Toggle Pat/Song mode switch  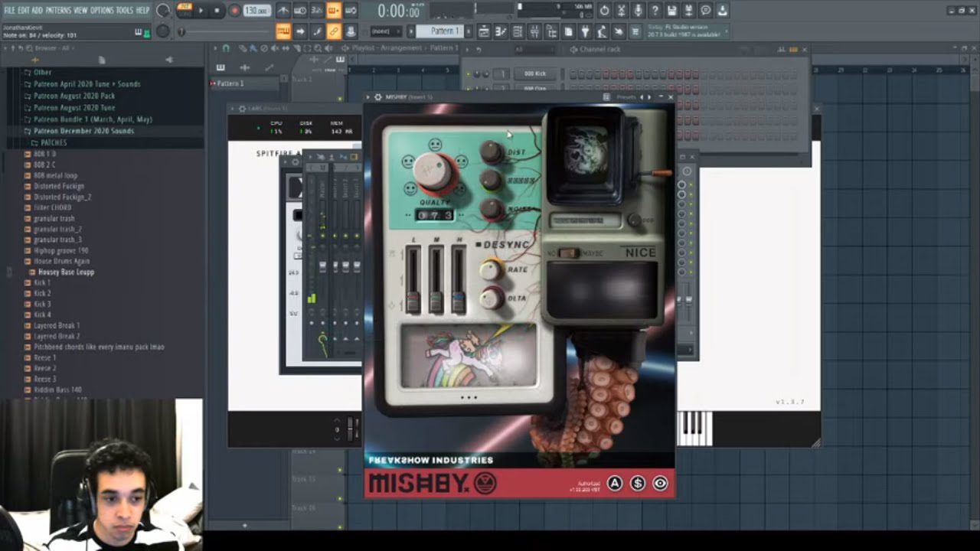(185, 10)
